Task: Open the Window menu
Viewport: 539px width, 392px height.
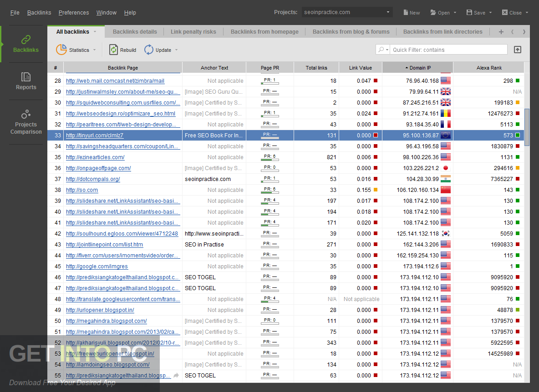Action: pos(106,12)
